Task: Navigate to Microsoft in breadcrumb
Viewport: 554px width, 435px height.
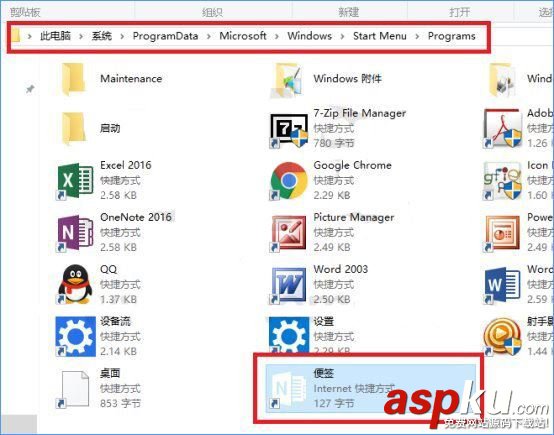Action: (243, 36)
